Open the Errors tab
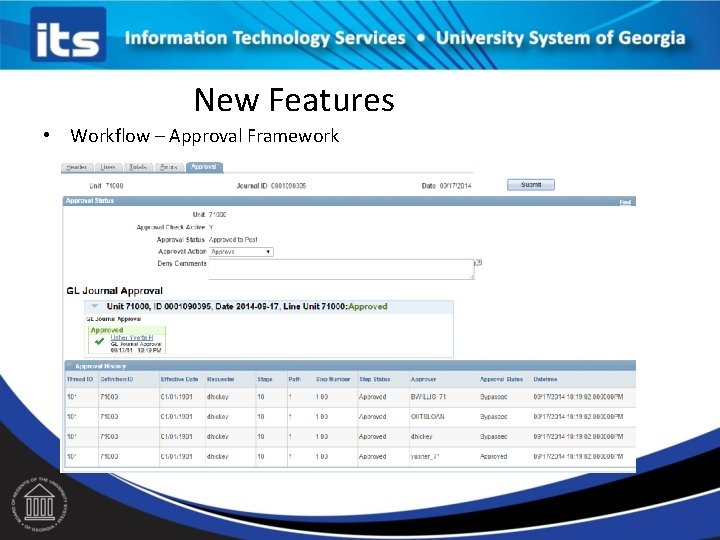Viewport: 720px width, 540px height. pyautogui.click(x=169, y=167)
